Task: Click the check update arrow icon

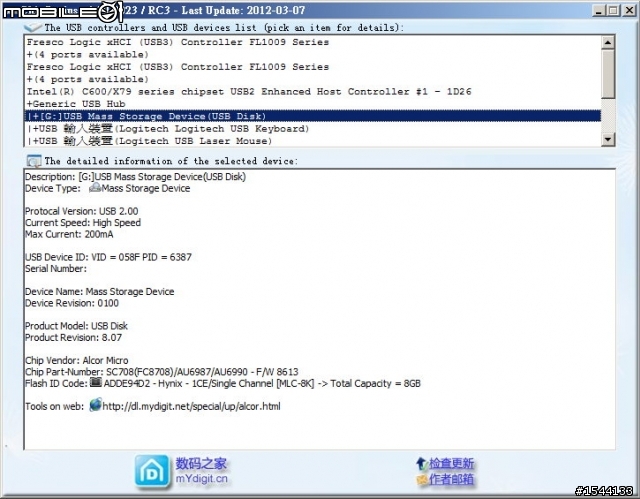Action: coord(422,464)
